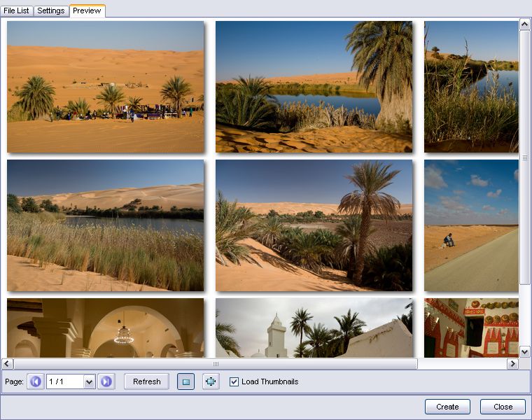Uncheck the Load Thumbnails checkbox
Image resolution: width=532 pixels, height=420 pixels.
click(x=234, y=381)
